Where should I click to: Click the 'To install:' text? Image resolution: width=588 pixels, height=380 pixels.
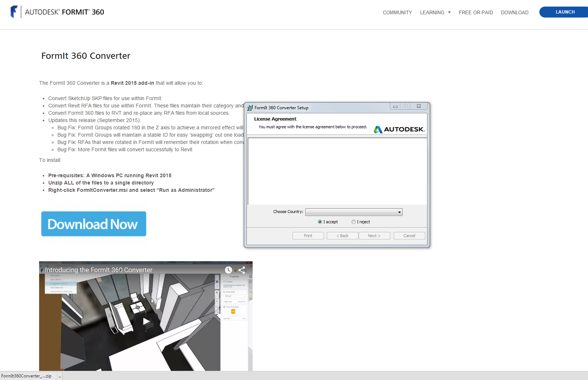50,160
